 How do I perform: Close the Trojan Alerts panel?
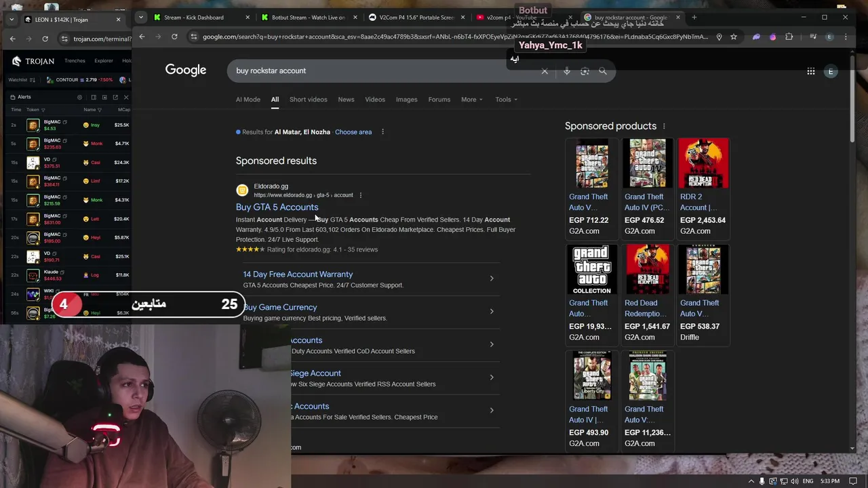tap(126, 97)
